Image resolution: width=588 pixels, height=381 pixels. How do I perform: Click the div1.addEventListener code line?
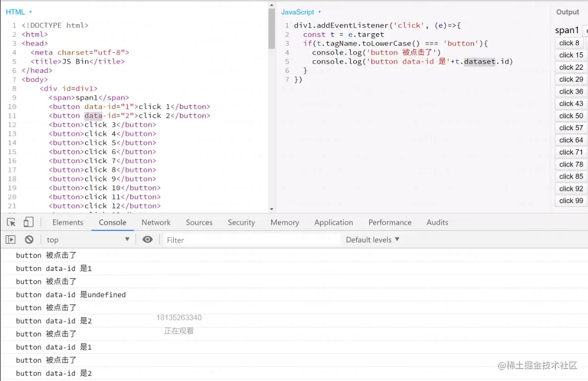pos(377,25)
